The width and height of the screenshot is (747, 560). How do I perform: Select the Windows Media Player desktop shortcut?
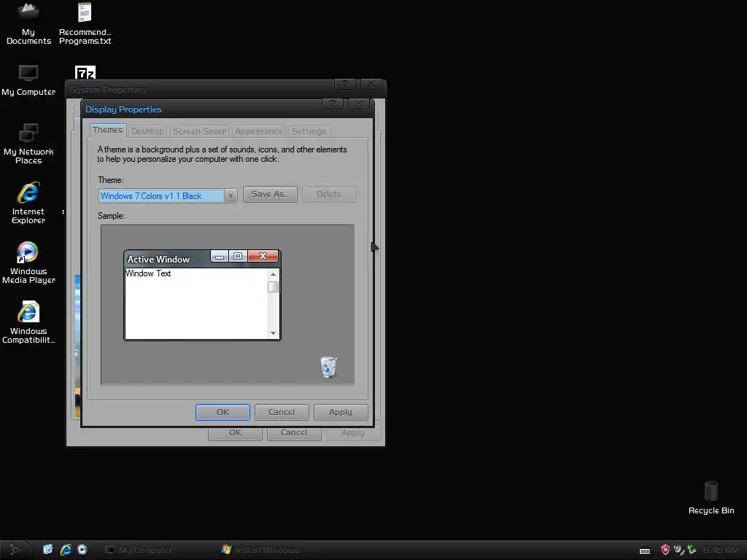point(28,262)
